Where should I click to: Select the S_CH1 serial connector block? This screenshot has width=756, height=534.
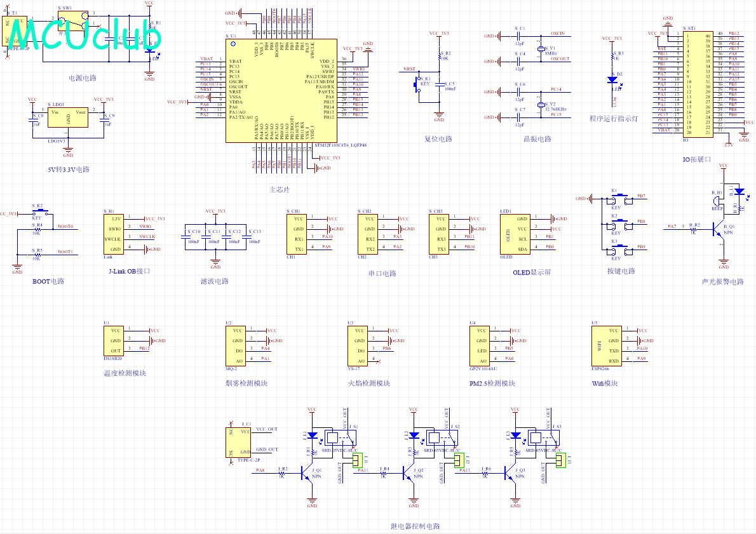coord(297,234)
